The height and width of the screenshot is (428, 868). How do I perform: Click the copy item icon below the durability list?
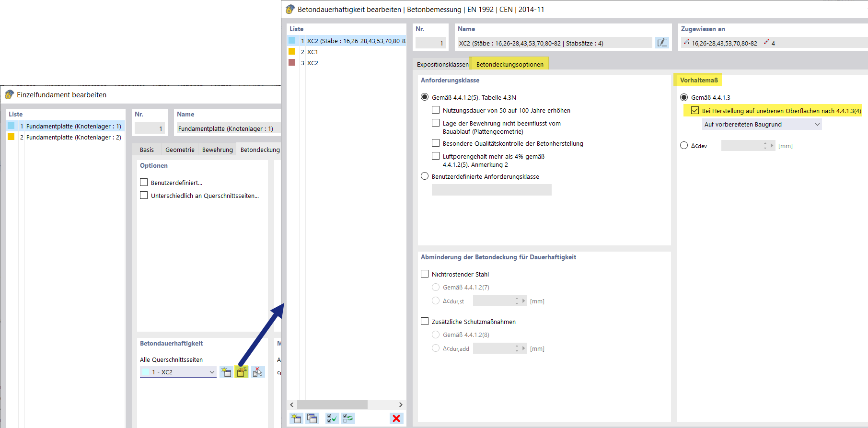(x=312, y=418)
